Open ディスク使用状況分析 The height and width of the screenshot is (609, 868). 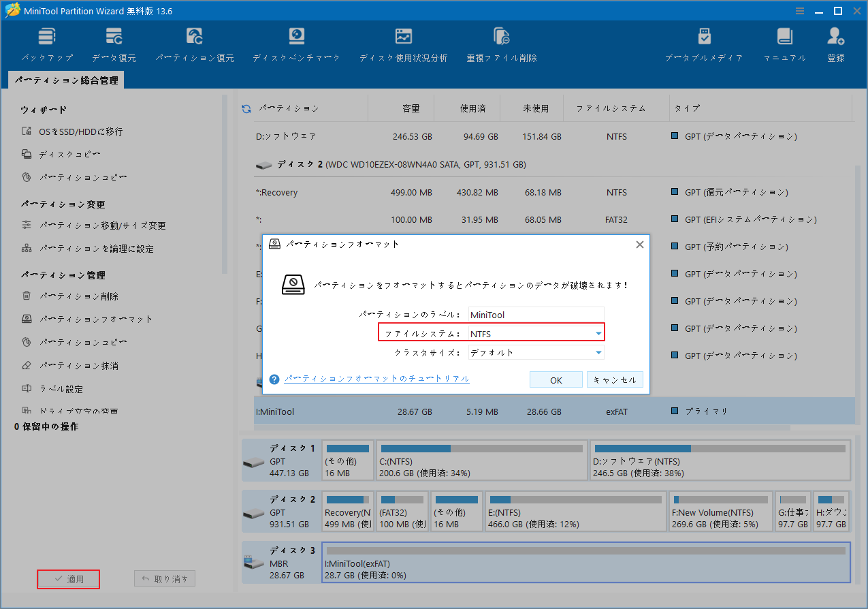[x=403, y=42]
